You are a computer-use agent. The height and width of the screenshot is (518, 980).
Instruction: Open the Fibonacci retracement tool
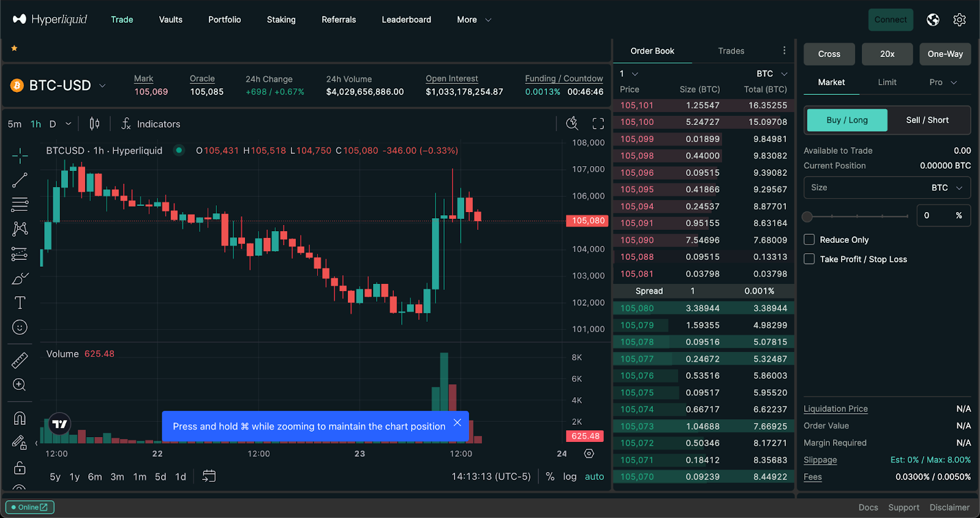20,205
